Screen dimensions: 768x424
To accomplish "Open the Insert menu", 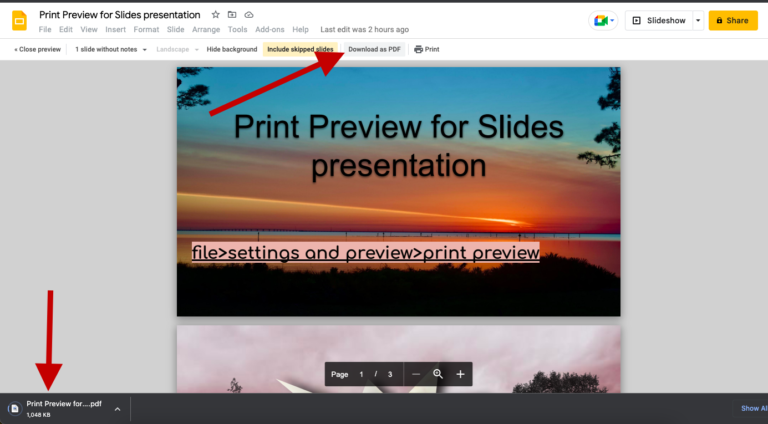I will (x=116, y=29).
